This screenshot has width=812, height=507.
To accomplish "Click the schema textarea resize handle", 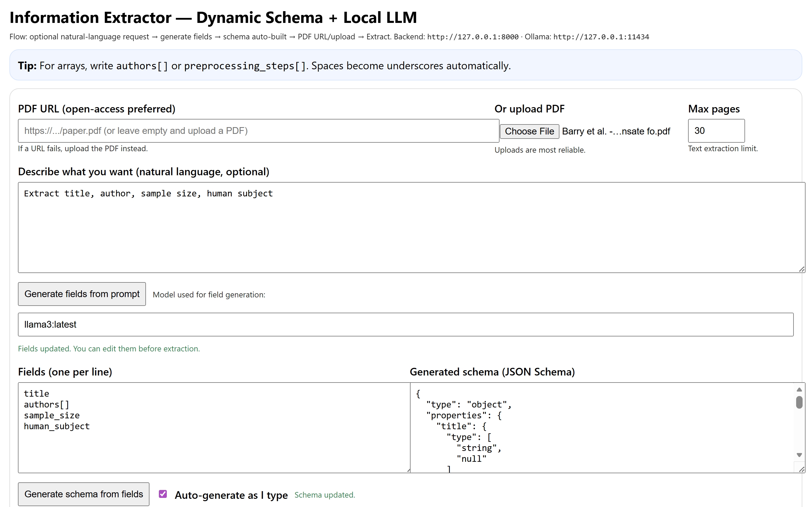I will [x=802, y=469].
